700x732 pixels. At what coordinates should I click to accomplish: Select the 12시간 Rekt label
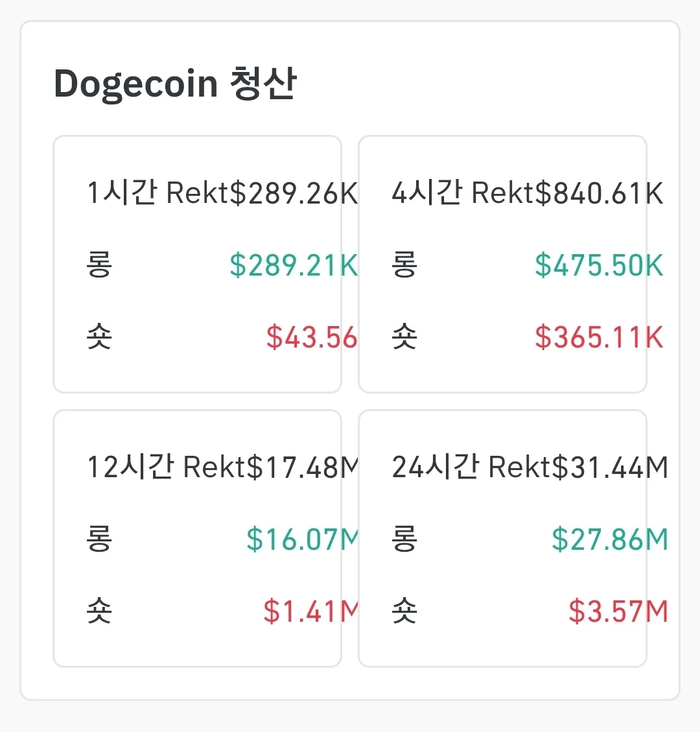[167, 467]
